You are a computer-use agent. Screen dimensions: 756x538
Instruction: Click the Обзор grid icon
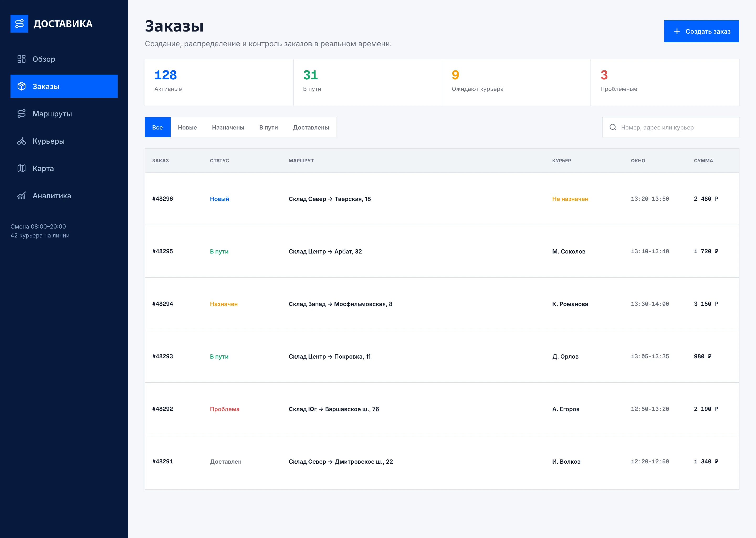pos(22,59)
